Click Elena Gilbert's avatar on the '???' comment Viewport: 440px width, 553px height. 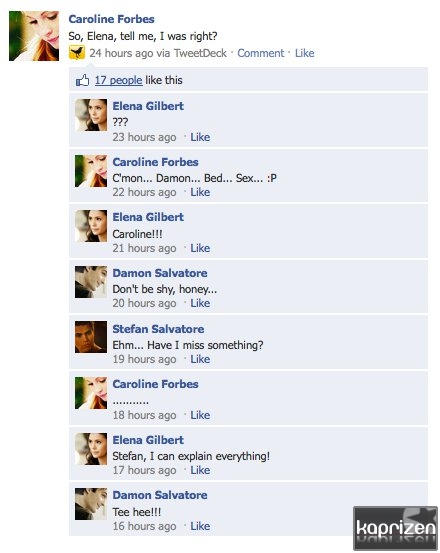pos(91,115)
